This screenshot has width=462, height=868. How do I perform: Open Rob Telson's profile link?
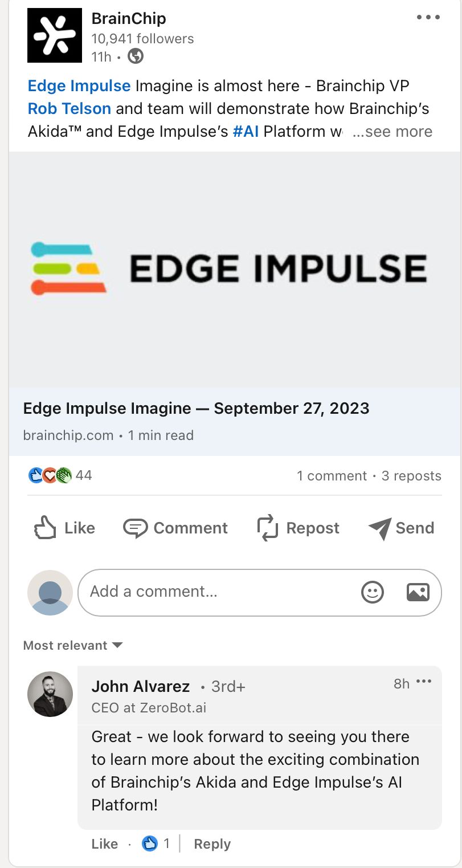[x=69, y=109]
